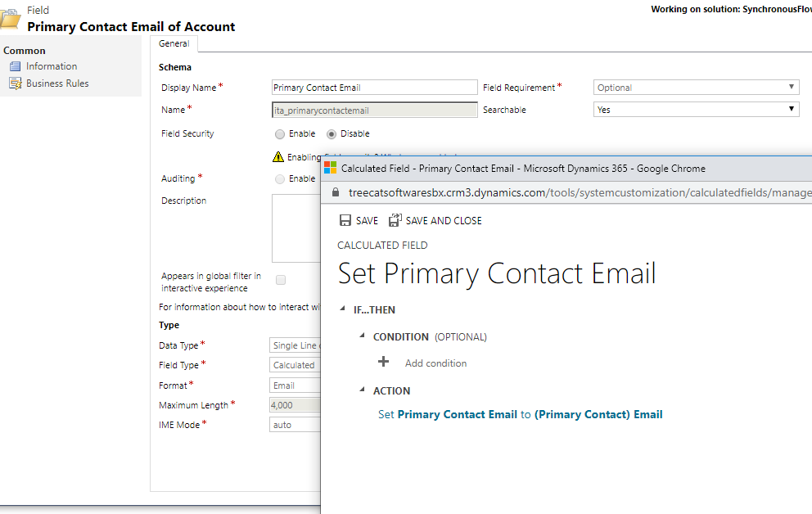Switch to the General tab

click(x=174, y=44)
